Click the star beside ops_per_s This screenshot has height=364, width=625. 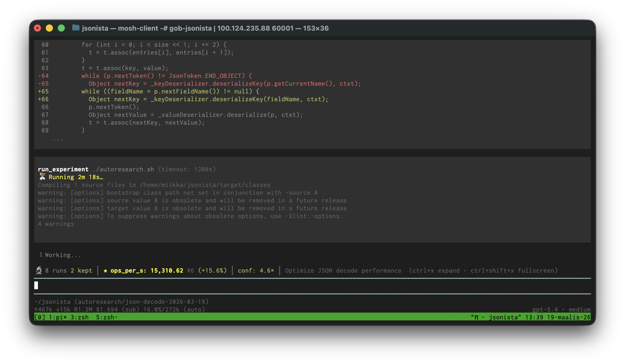point(105,271)
